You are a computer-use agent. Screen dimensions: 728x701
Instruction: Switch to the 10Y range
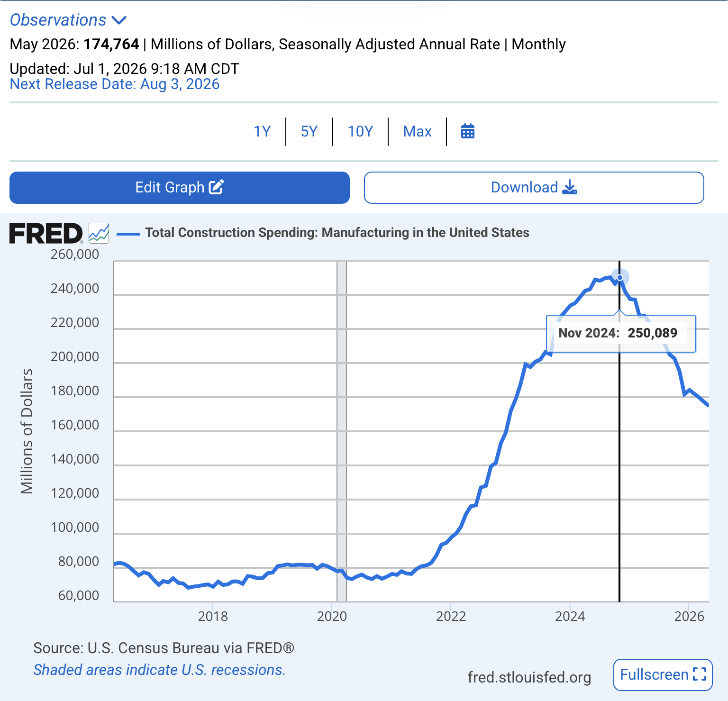tap(360, 131)
